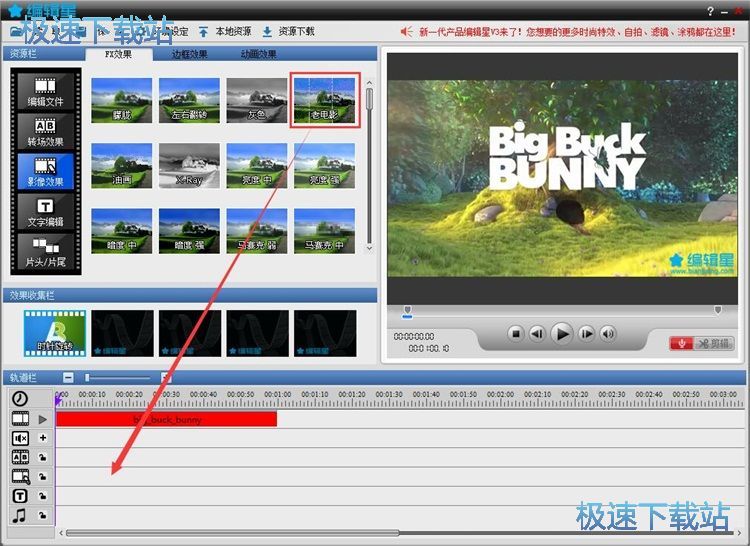The image size is (750, 546).
Task: Click 00:01:00 on the timeline ruler
Action: pos(277,395)
